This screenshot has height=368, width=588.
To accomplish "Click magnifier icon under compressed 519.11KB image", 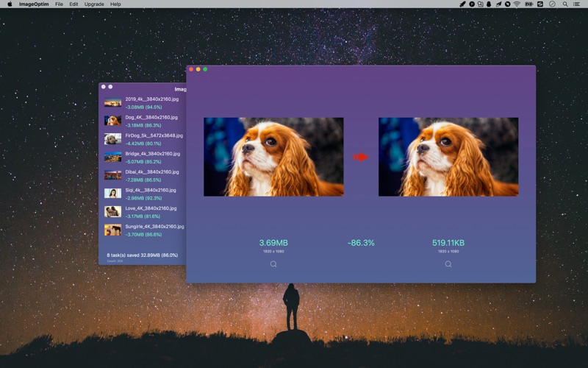I will tap(448, 264).
